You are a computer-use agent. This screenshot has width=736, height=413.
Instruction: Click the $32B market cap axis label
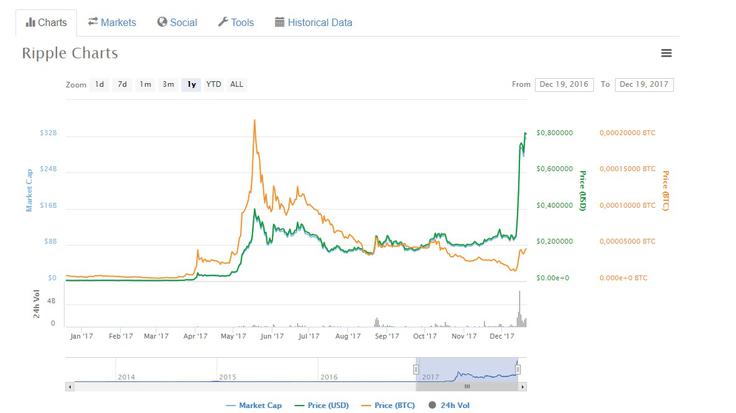48,133
